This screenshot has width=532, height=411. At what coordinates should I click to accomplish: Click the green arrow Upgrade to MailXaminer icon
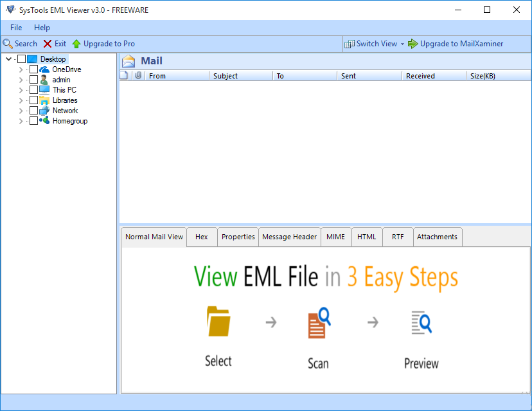click(x=412, y=44)
